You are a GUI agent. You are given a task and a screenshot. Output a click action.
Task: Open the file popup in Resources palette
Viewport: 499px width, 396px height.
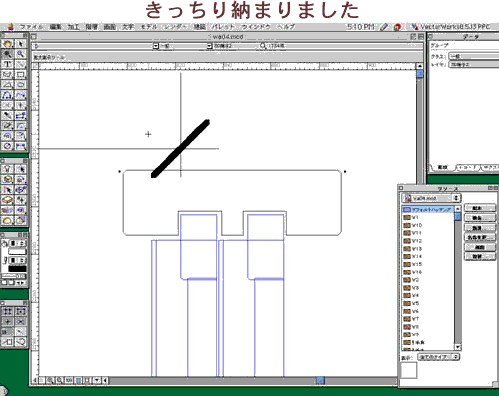pos(431,198)
